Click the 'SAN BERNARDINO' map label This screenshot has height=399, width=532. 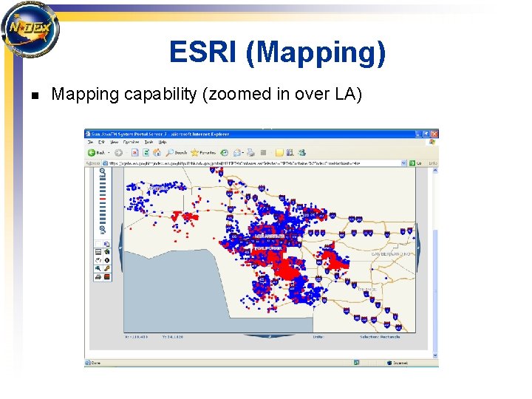391,253
